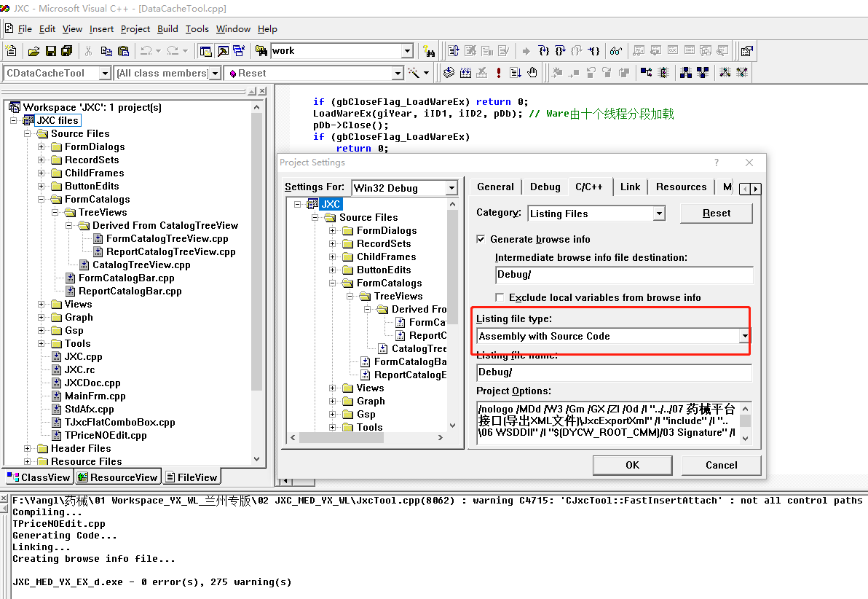Click the Search help binoculars icon
This screenshot has width=868, height=599.
tap(429, 51)
